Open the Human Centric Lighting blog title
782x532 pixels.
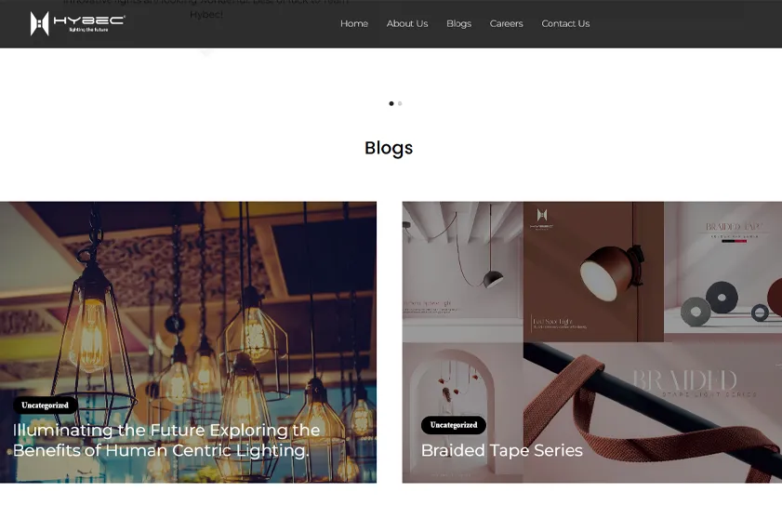(x=166, y=440)
